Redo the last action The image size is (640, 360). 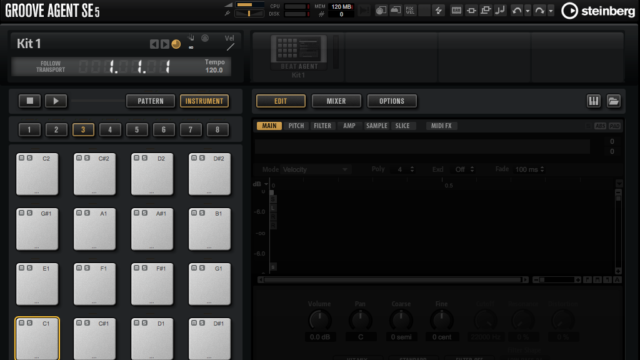click(539, 11)
